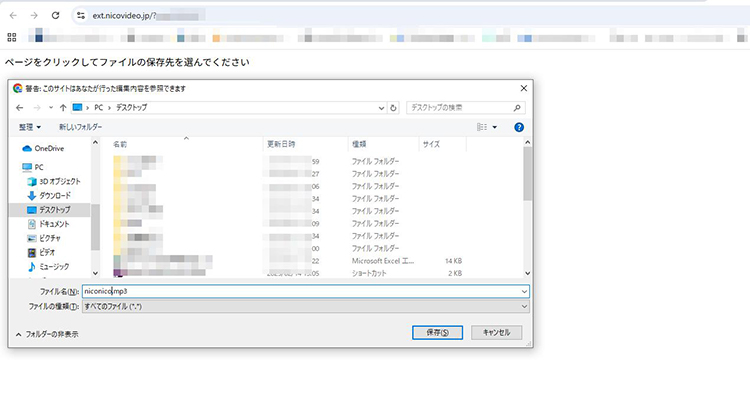Click the file list scroll down arrow

click(x=528, y=273)
